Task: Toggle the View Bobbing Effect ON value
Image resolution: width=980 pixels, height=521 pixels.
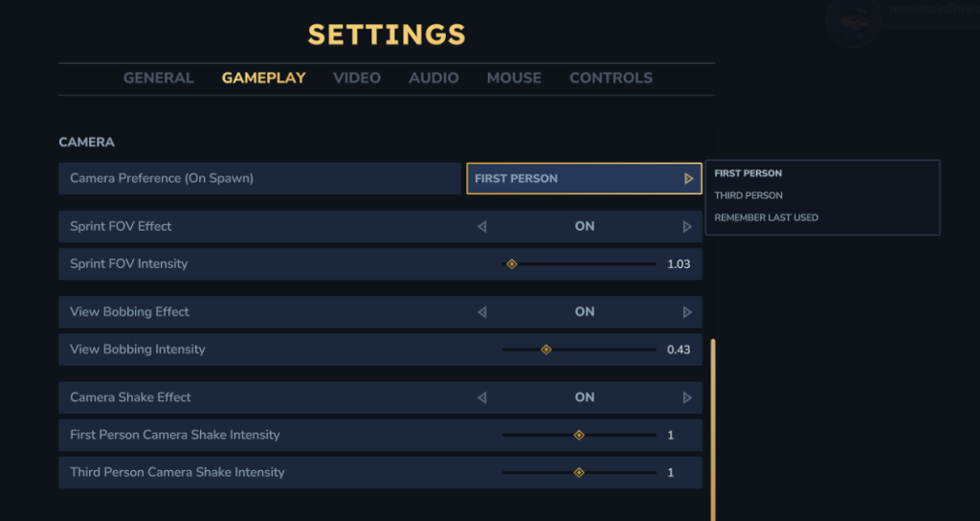Action: point(585,312)
